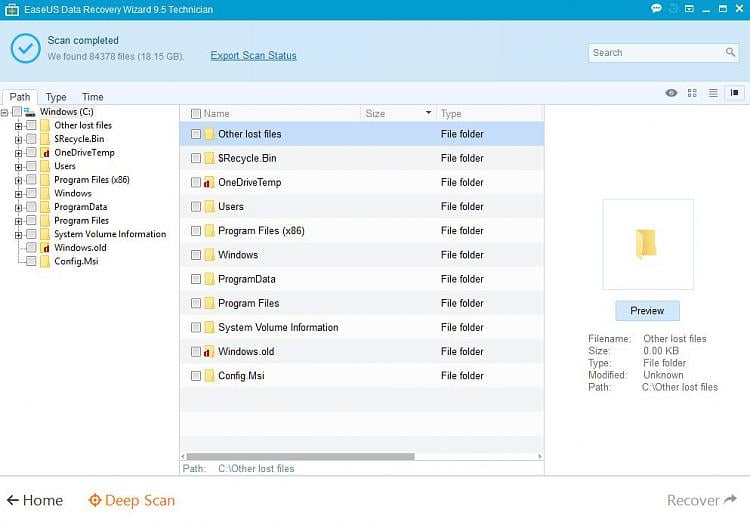
Task: Expand $Recycle.Bin tree node
Action: tap(18, 140)
